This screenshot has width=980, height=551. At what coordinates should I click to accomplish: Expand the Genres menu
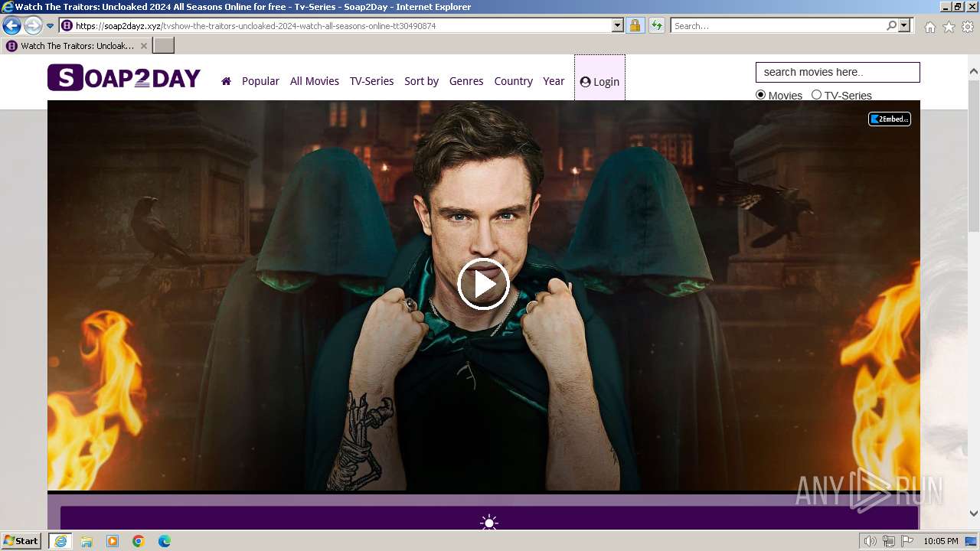click(x=466, y=81)
